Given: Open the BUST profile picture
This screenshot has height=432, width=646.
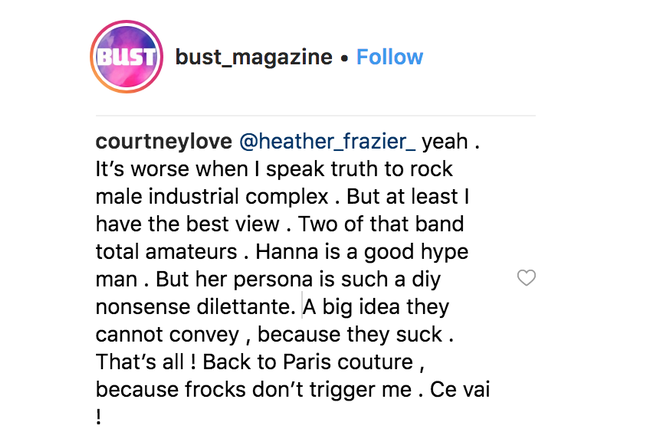Looking at the screenshot, I should (126, 57).
